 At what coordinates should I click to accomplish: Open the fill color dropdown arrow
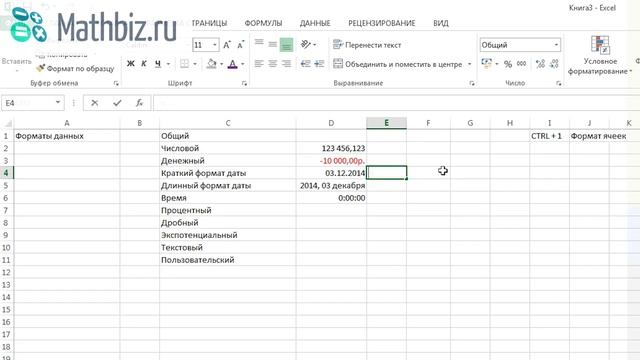coord(222,64)
